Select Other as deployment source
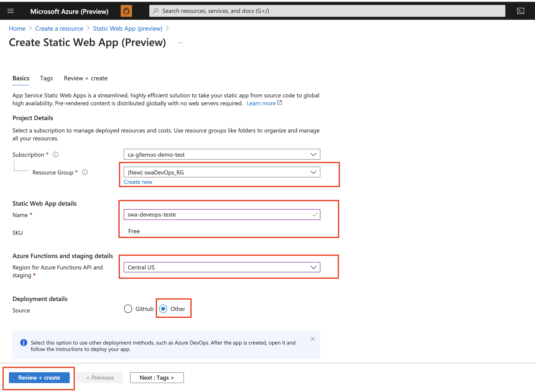 click(x=163, y=309)
